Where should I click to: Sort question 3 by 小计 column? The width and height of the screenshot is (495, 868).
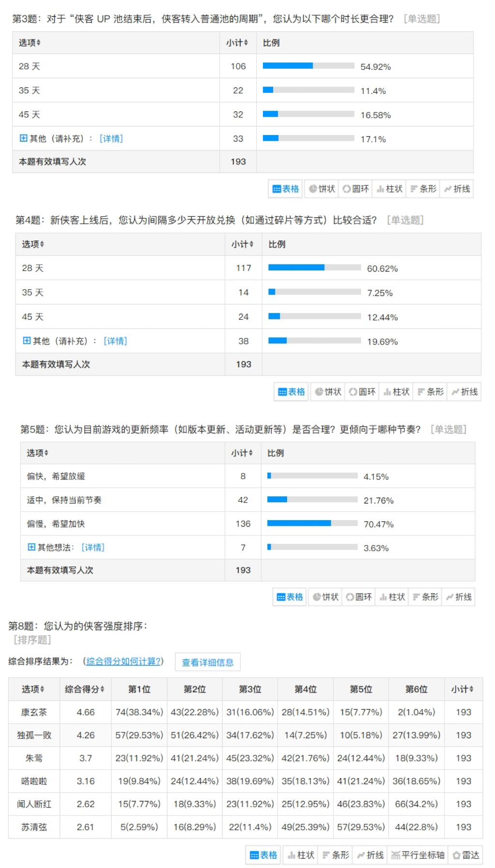237,43
